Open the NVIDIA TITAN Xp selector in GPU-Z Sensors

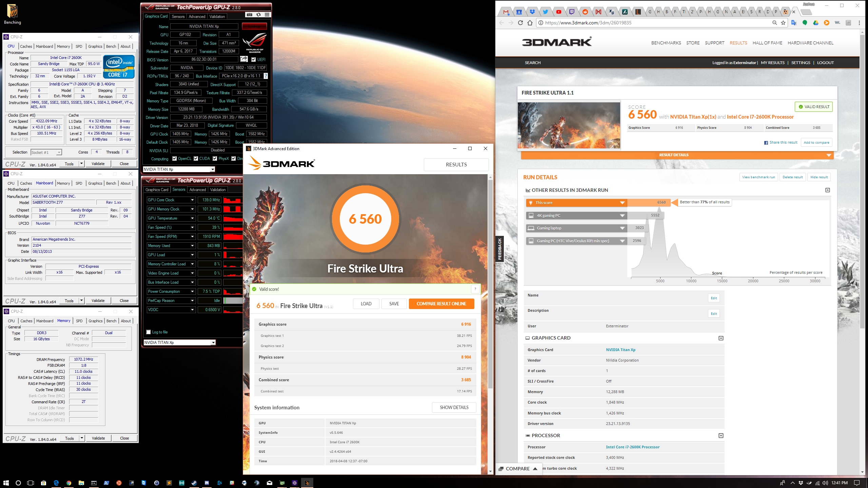tap(179, 342)
